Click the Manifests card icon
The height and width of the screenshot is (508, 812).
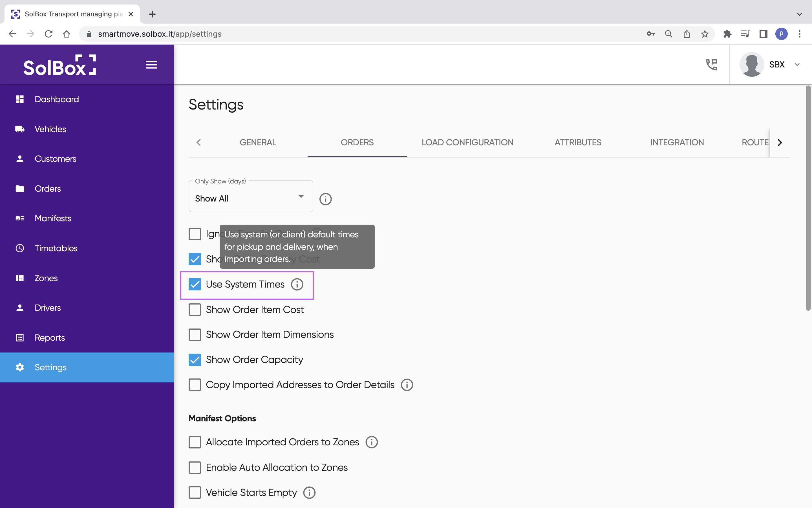click(x=20, y=218)
